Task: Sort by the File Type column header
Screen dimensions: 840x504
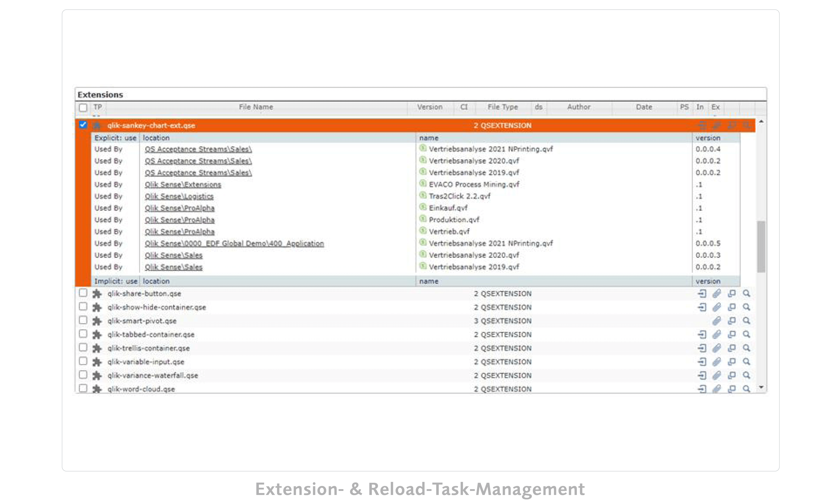Action: pyautogui.click(x=503, y=107)
